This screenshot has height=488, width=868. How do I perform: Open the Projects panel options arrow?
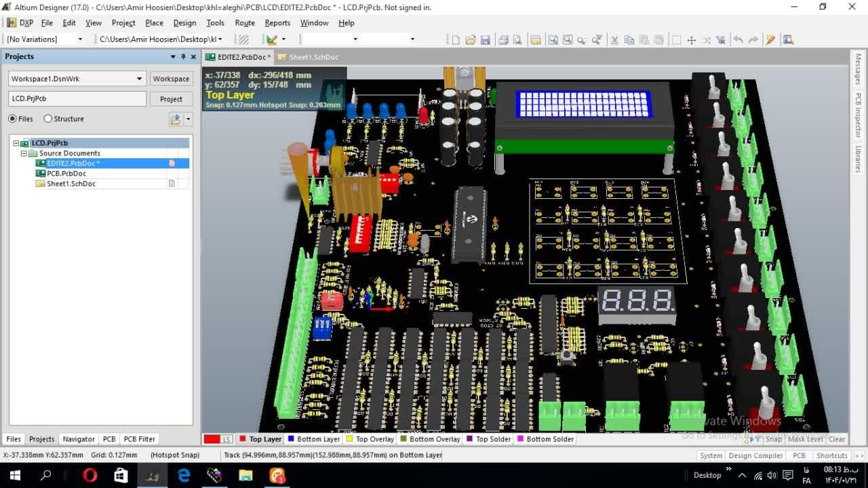pos(173,57)
